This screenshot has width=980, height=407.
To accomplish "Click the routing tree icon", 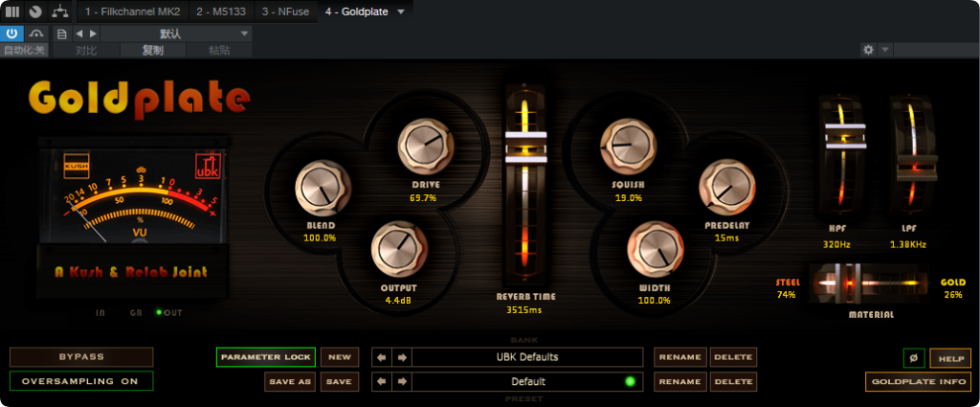I will click(x=60, y=11).
